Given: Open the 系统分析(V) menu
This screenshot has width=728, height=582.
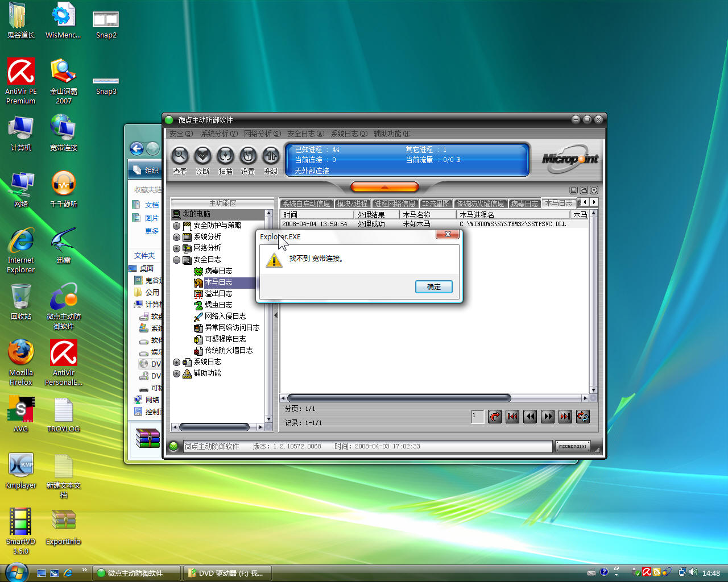Looking at the screenshot, I should click(x=219, y=134).
